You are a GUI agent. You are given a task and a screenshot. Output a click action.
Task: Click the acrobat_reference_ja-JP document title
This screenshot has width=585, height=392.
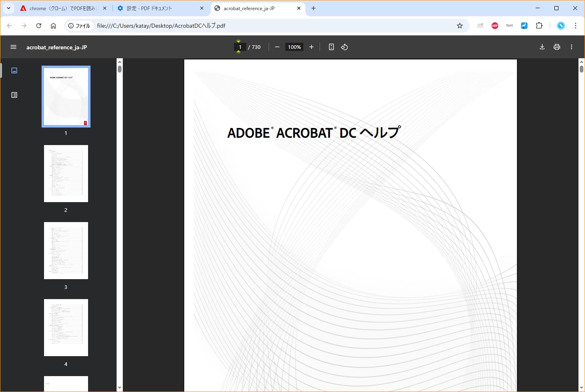pyautogui.click(x=57, y=47)
